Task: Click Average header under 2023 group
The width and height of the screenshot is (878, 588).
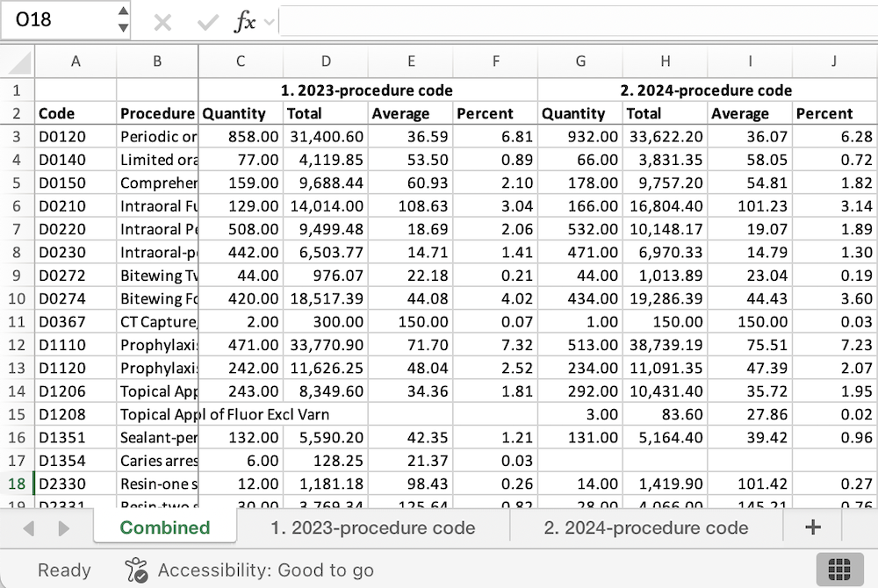Action: 411,113
